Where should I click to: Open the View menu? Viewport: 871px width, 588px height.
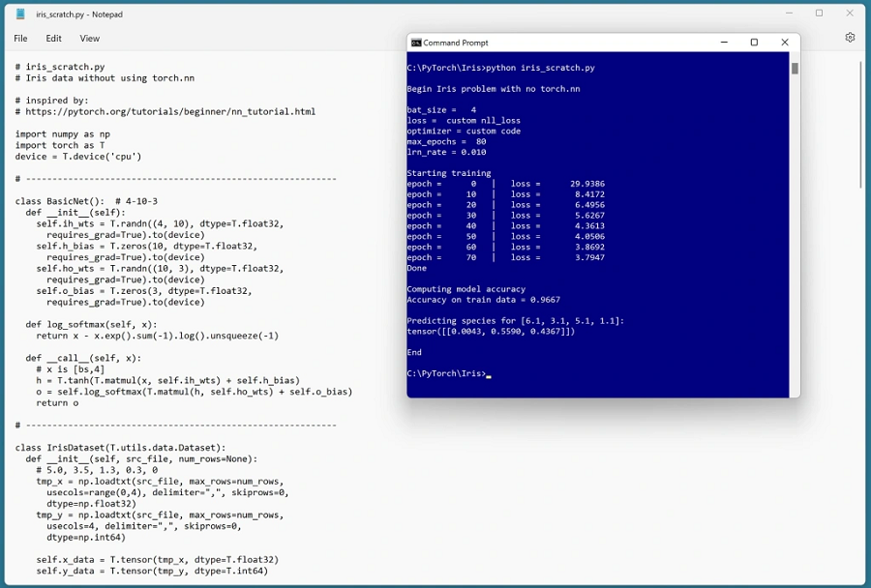coord(89,38)
